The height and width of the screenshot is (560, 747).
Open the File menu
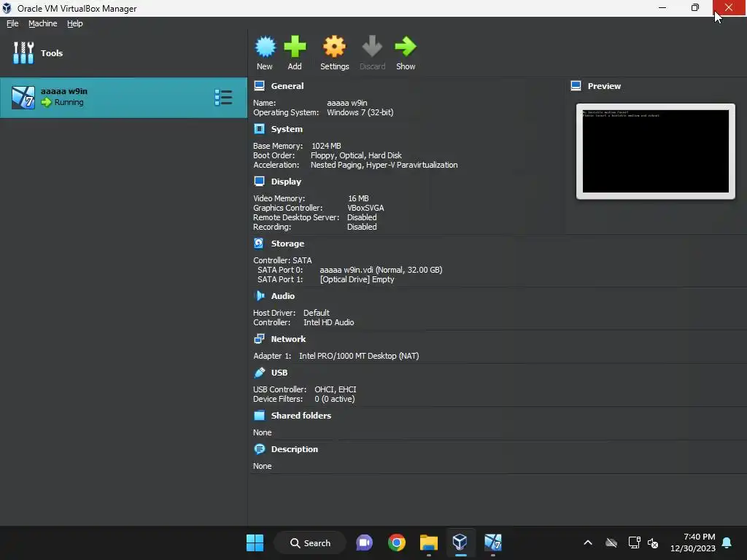point(12,23)
